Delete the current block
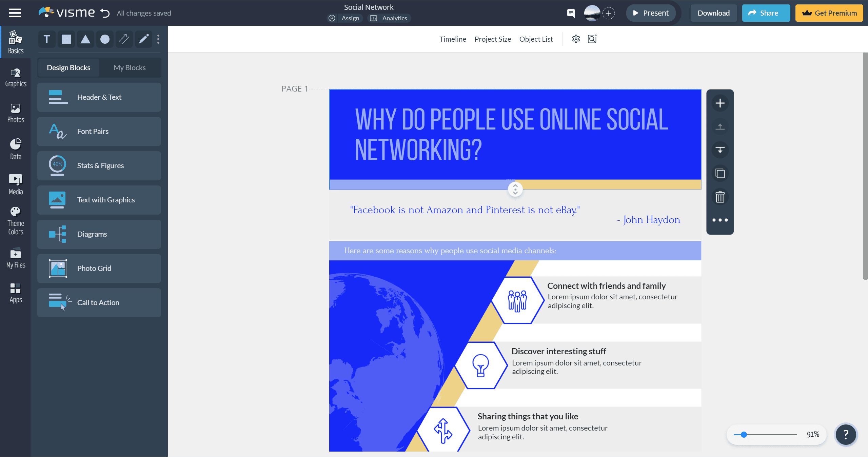This screenshot has height=457, width=868. coord(720,197)
